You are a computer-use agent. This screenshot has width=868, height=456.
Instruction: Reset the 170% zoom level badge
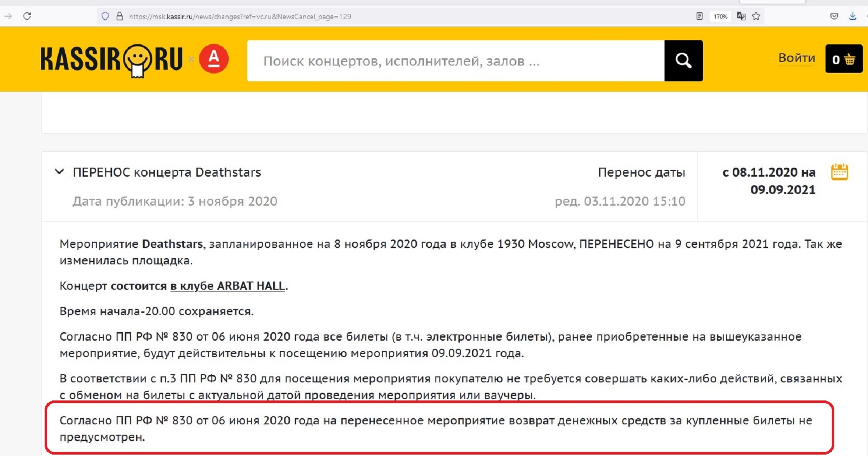click(720, 16)
